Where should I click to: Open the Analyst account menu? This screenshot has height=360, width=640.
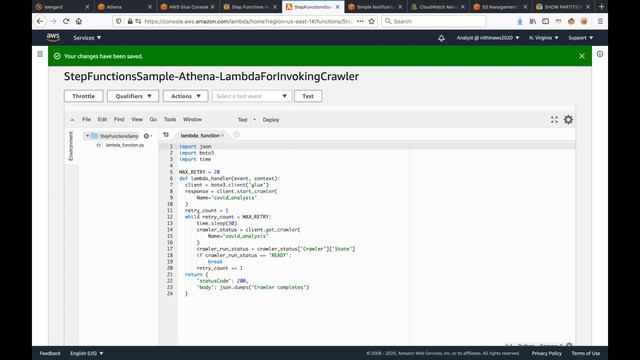[488, 38]
